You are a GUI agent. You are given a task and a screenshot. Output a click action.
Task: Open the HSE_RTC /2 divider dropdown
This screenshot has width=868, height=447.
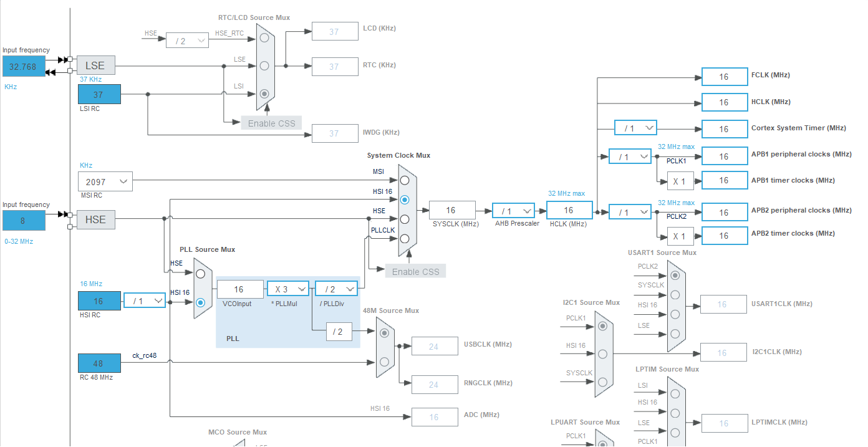tap(186, 41)
